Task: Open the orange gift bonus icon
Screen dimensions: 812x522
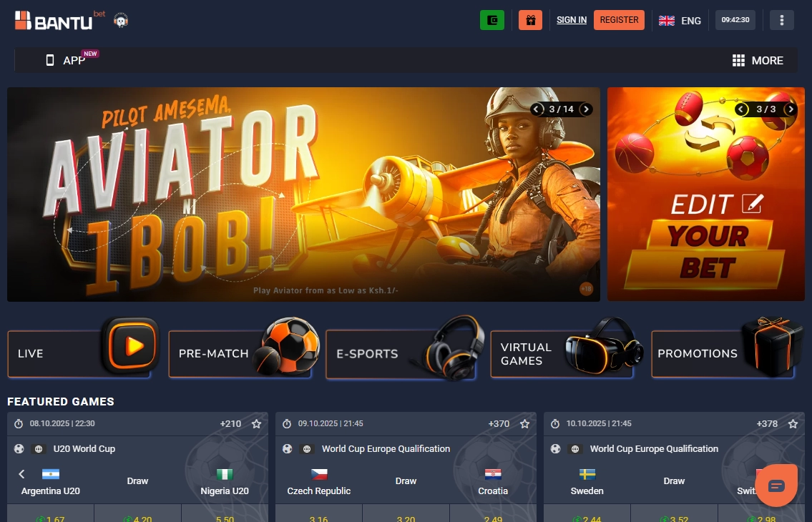Action: pyautogui.click(x=530, y=20)
